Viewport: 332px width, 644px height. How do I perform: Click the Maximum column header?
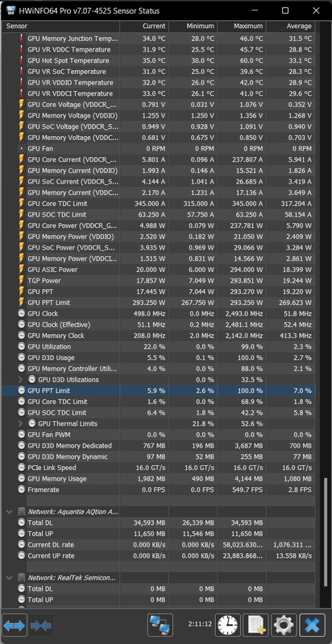point(242,27)
